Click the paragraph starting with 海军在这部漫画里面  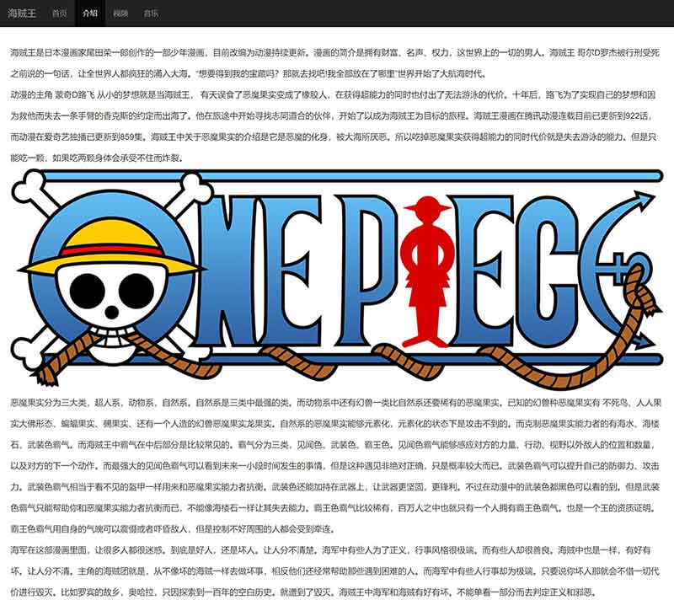click(337, 571)
